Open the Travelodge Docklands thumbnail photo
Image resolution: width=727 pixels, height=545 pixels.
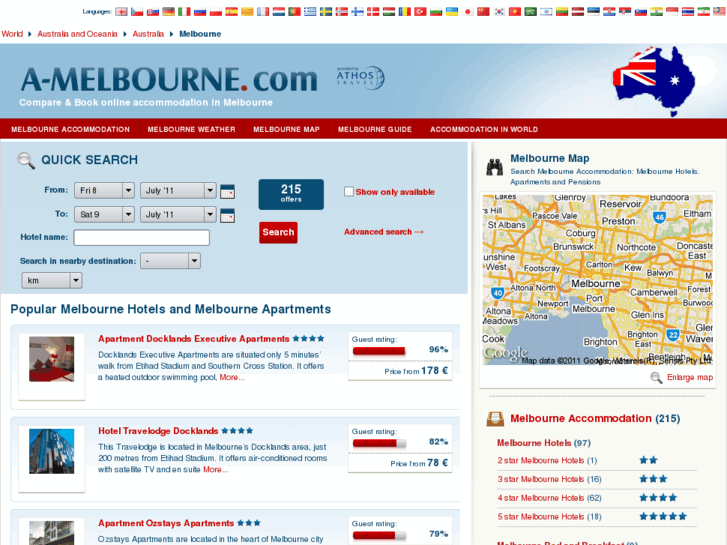pyautogui.click(x=51, y=451)
